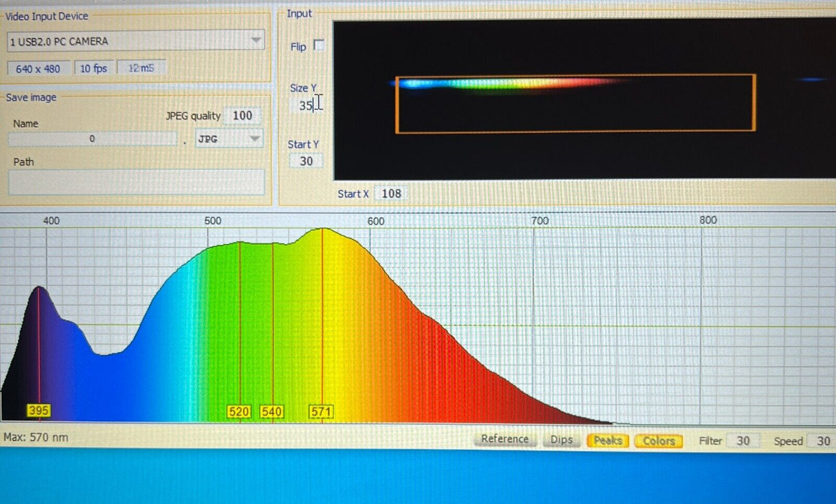Image resolution: width=836 pixels, height=504 pixels.
Task: Click the Size Y value field
Action: coord(307,106)
